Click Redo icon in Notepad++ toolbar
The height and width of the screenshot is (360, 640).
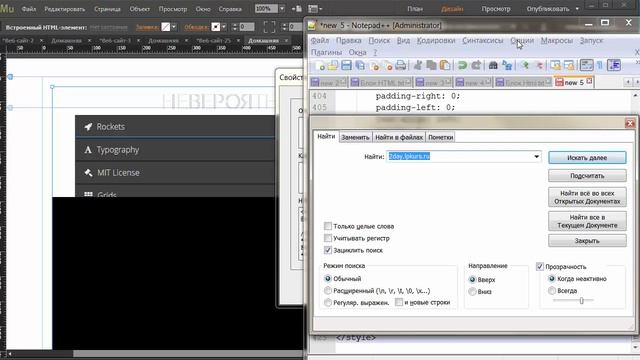[476, 65]
